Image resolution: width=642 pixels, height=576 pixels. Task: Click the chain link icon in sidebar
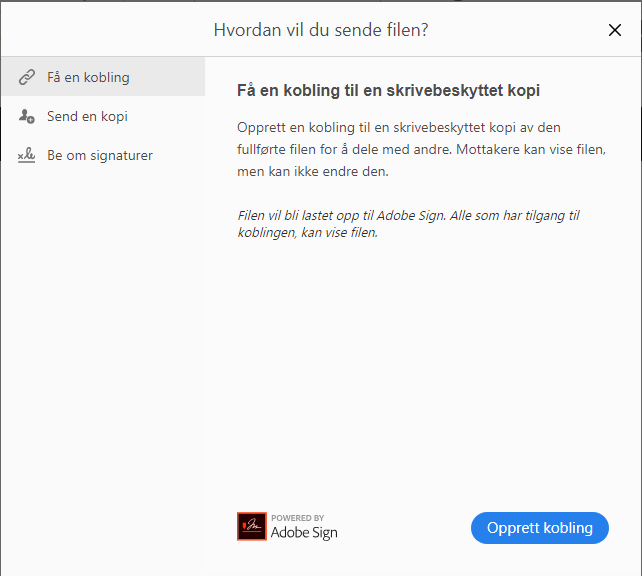click(x=27, y=77)
